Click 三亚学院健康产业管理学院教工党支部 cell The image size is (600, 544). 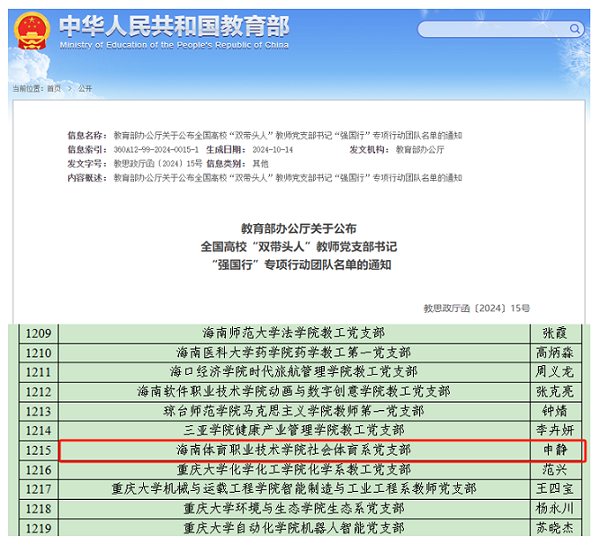click(x=293, y=430)
